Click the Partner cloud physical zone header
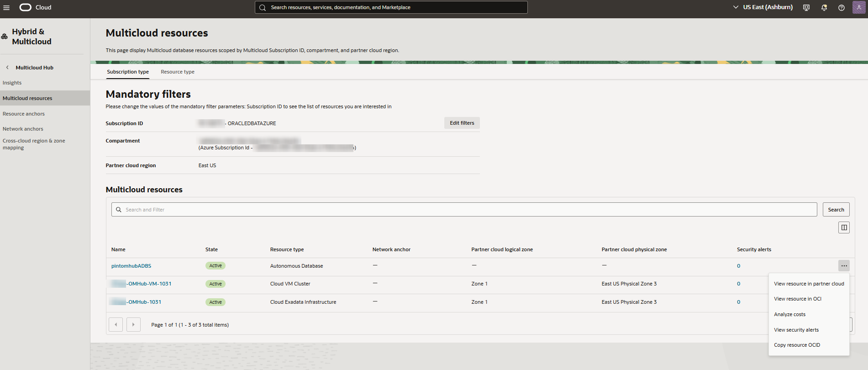The height and width of the screenshot is (370, 868). pos(634,249)
